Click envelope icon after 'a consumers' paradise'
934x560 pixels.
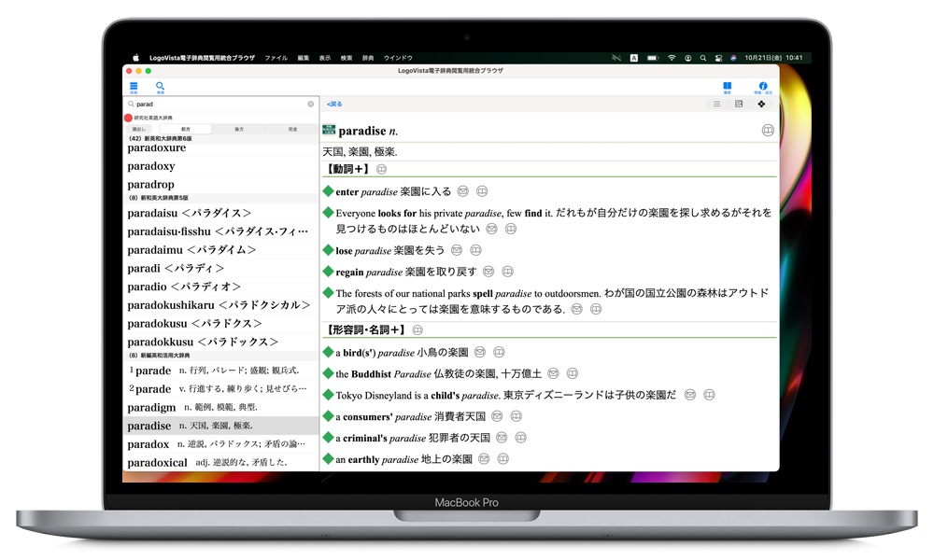point(497,416)
